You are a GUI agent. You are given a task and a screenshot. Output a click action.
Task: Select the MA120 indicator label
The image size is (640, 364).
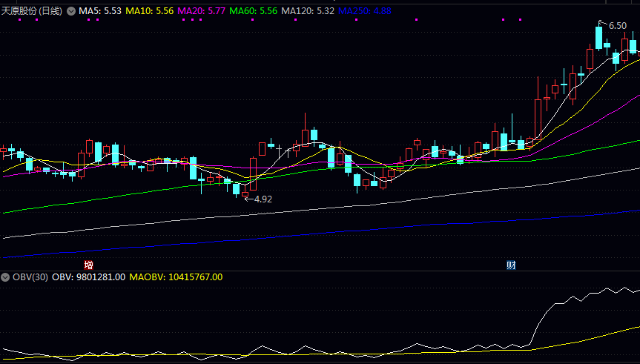click(x=309, y=11)
